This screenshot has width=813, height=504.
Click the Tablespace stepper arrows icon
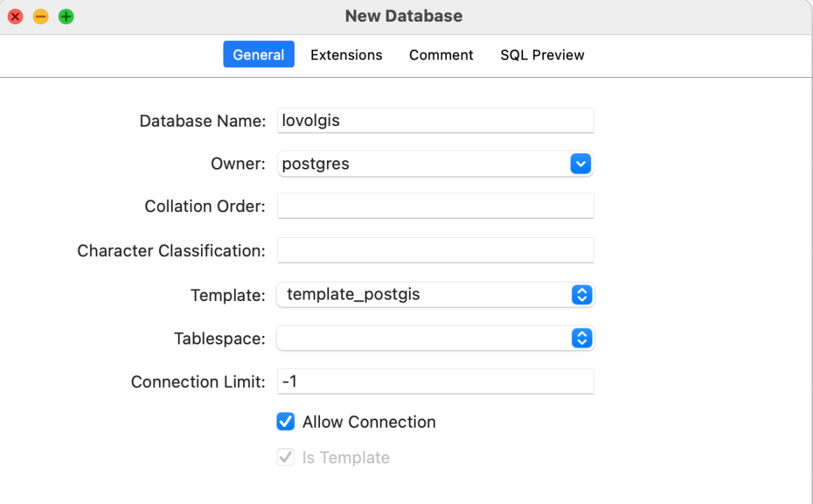[582, 339]
